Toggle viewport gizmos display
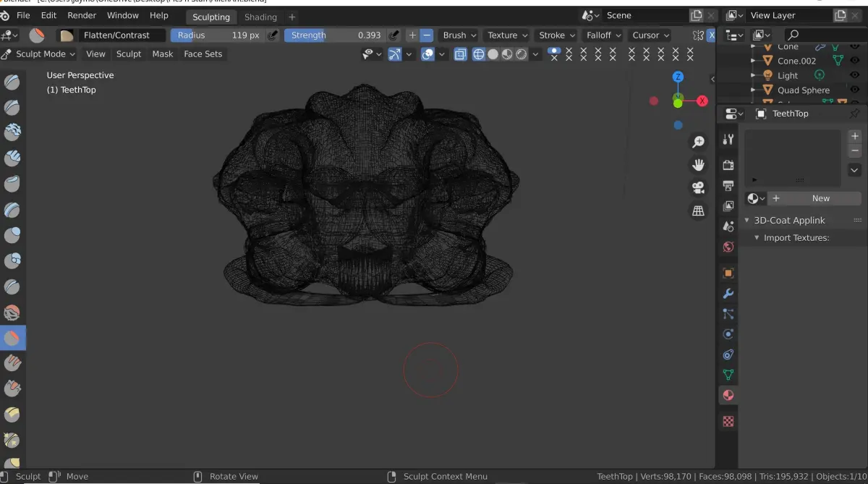The image size is (868, 484). [395, 54]
